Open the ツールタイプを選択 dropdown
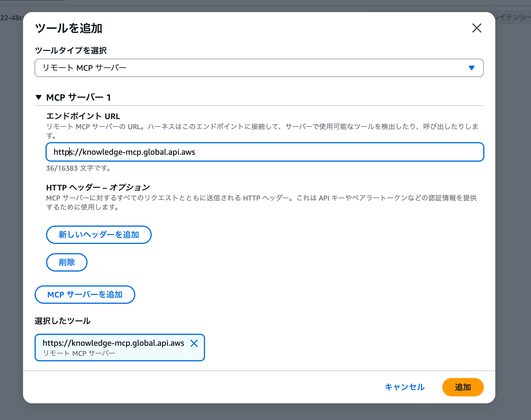531x420 pixels. pyautogui.click(x=259, y=68)
